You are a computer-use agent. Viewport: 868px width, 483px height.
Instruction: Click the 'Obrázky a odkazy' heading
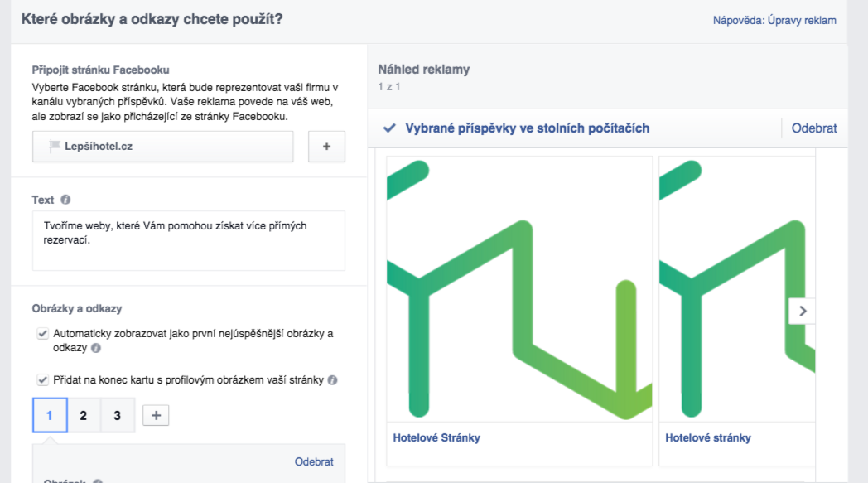pos(77,308)
